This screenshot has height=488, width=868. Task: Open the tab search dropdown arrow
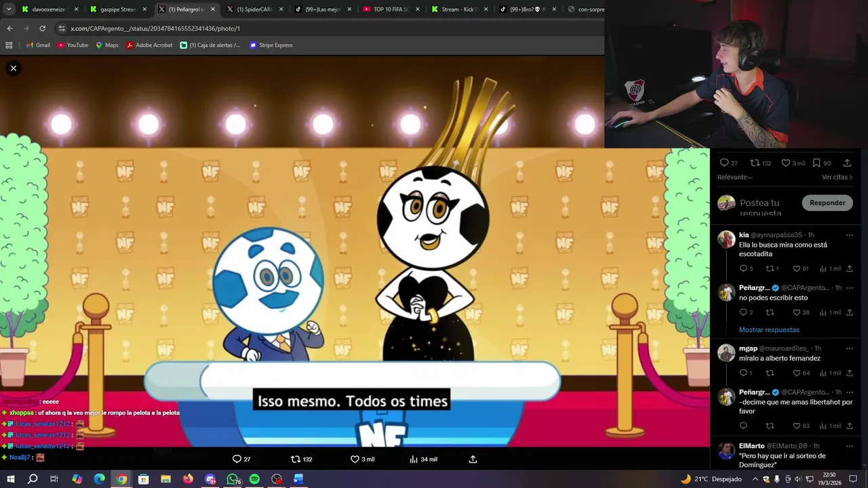[8, 9]
